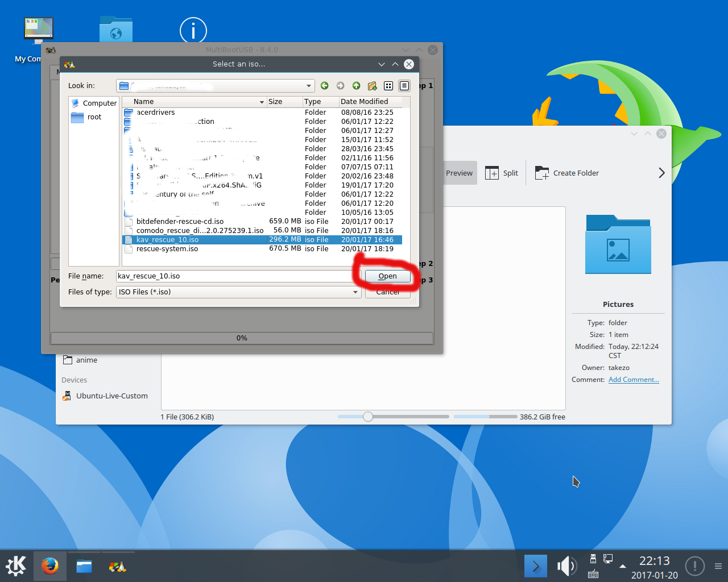Expand the Files of type dropdown

coord(355,292)
